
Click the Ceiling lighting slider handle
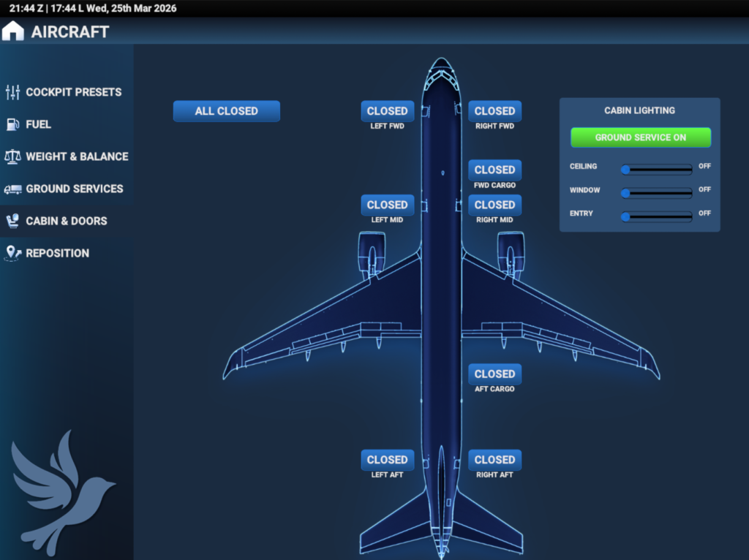click(x=625, y=170)
